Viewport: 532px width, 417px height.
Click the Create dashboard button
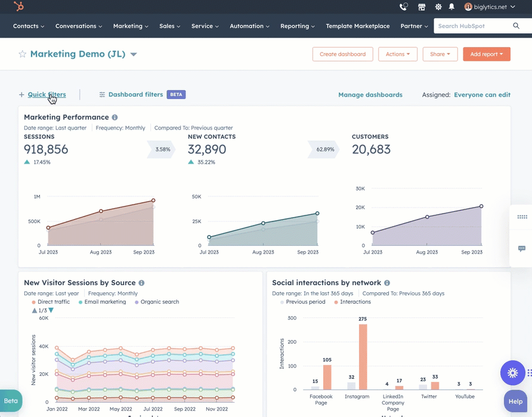coord(342,54)
